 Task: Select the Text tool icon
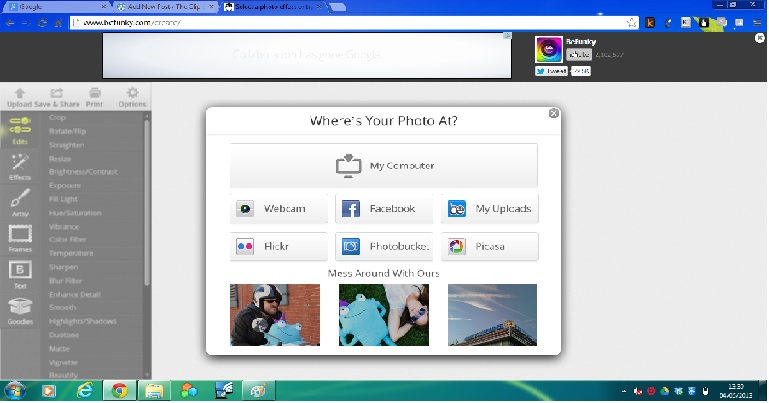(x=21, y=273)
